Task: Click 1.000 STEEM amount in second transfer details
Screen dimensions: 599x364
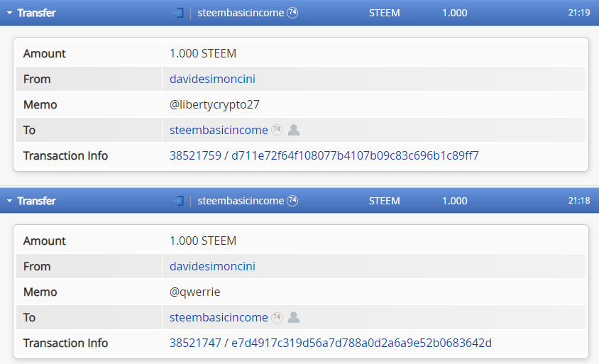Action: 203,241
